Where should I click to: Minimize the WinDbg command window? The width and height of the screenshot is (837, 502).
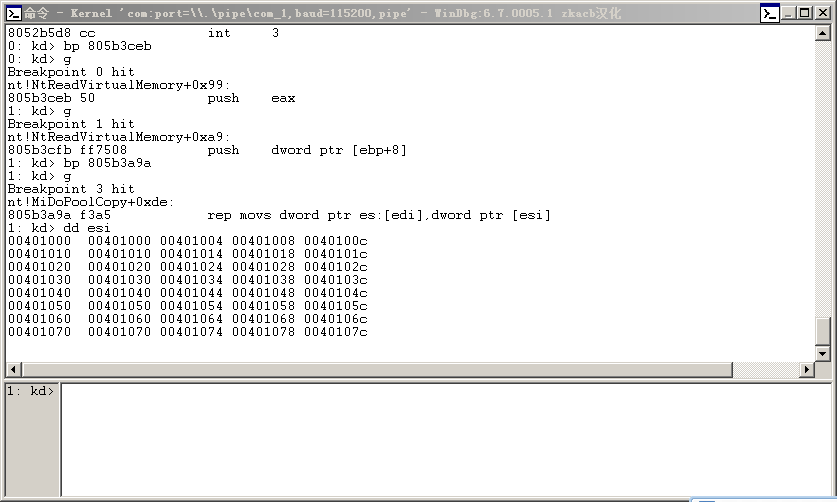(x=788, y=13)
